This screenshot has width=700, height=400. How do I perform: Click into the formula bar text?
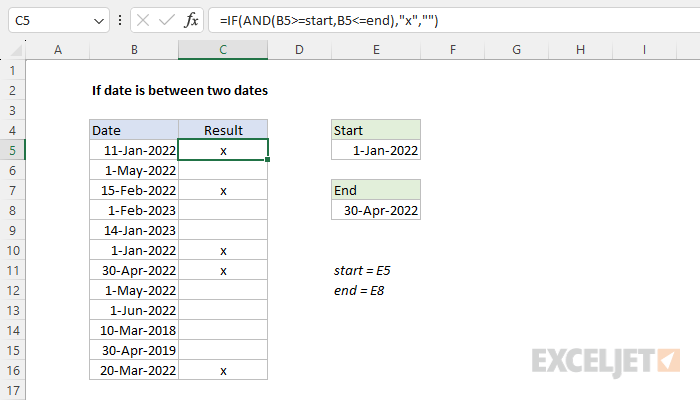(454, 21)
